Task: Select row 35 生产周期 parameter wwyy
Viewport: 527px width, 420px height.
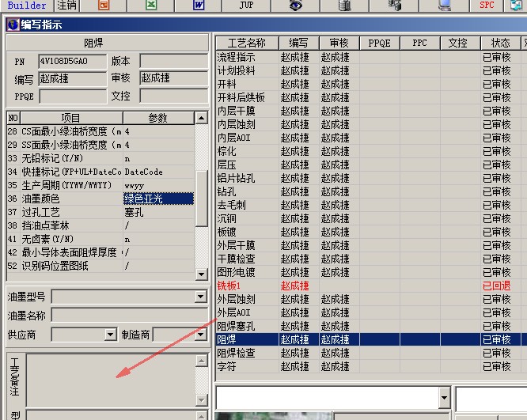Action: tap(158, 185)
